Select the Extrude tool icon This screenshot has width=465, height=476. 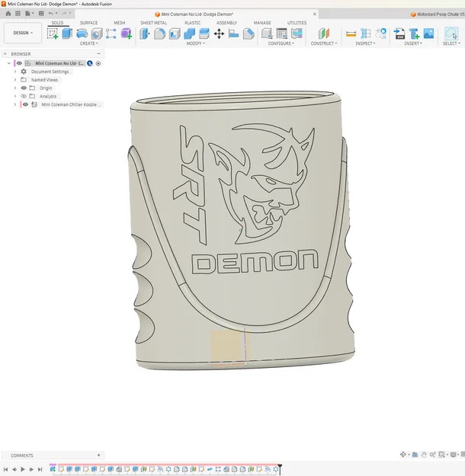[67, 34]
